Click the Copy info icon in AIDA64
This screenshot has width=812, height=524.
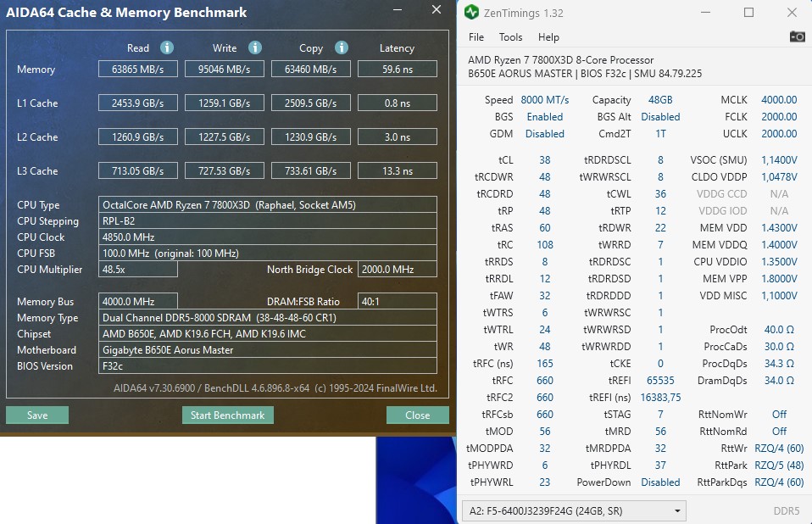pyautogui.click(x=342, y=47)
